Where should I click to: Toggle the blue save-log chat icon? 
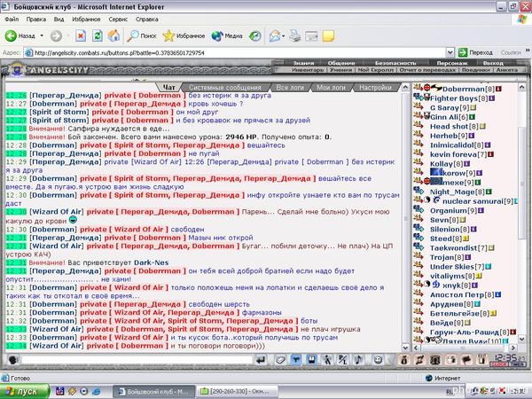point(311,360)
